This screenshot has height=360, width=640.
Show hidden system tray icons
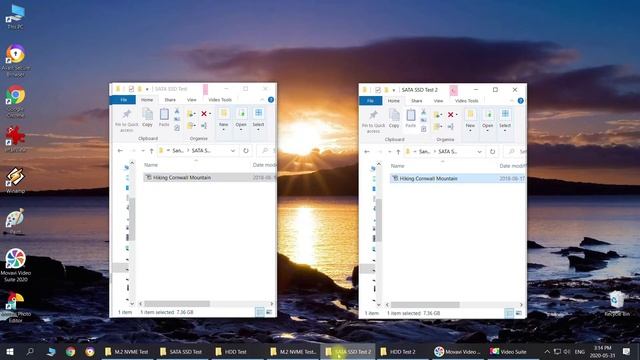coord(547,351)
